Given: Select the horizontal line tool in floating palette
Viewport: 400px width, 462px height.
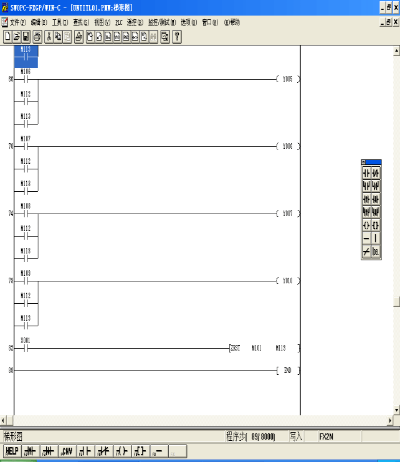Looking at the screenshot, I should click(x=366, y=238).
